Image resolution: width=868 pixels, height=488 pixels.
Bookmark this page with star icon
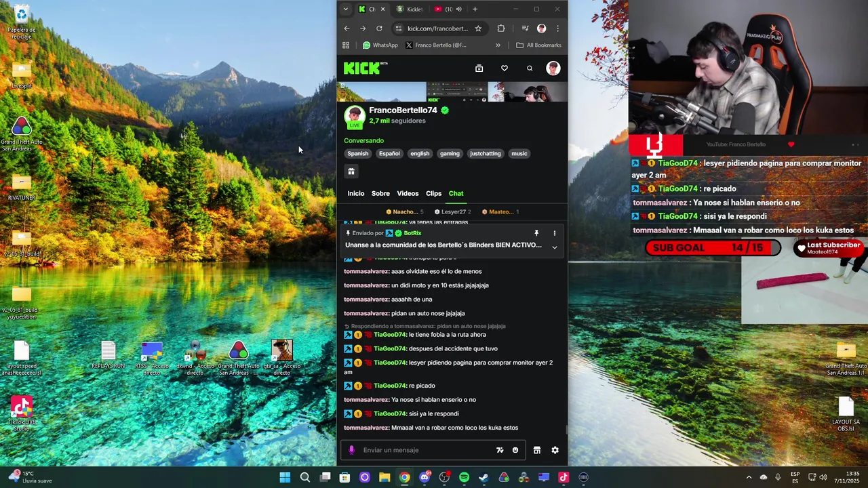(478, 28)
